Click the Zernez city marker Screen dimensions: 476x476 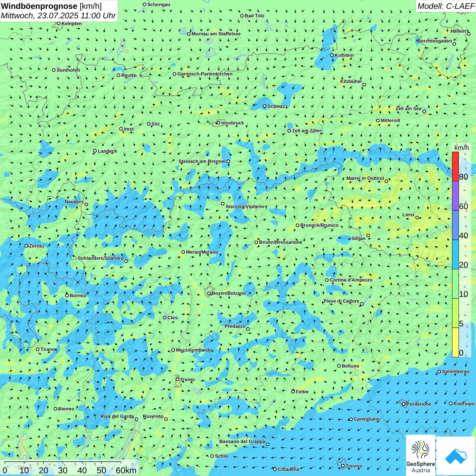(x=26, y=246)
